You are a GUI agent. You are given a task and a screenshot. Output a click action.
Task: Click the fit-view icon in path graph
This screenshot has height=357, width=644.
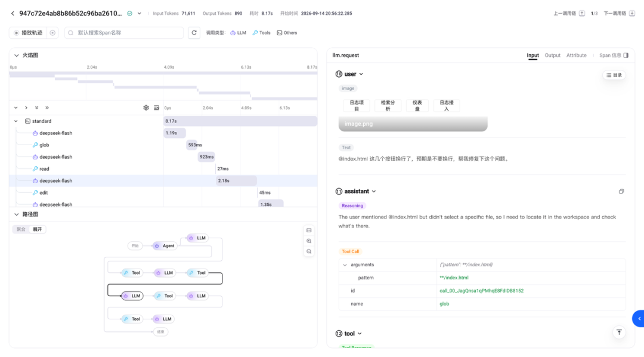pyautogui.click(x=309, y=230)
